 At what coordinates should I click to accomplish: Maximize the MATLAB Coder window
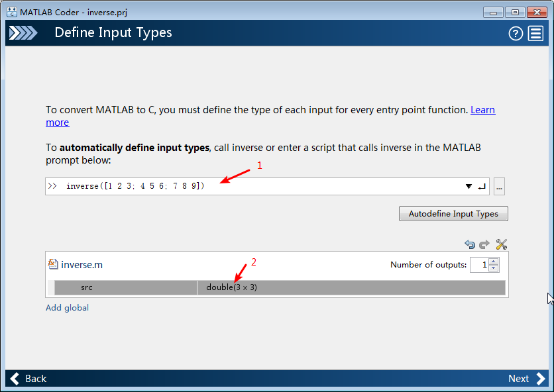click(515, 13)
